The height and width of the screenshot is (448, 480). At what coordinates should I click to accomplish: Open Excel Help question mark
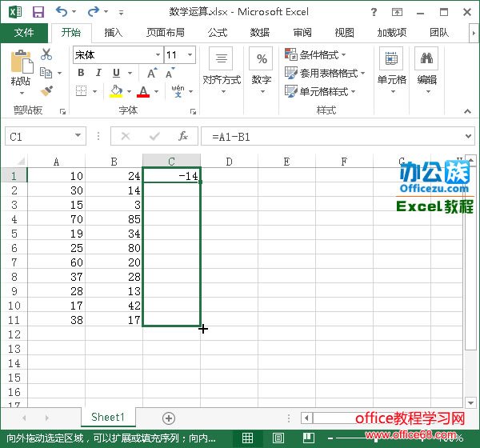tap(374, 12)
